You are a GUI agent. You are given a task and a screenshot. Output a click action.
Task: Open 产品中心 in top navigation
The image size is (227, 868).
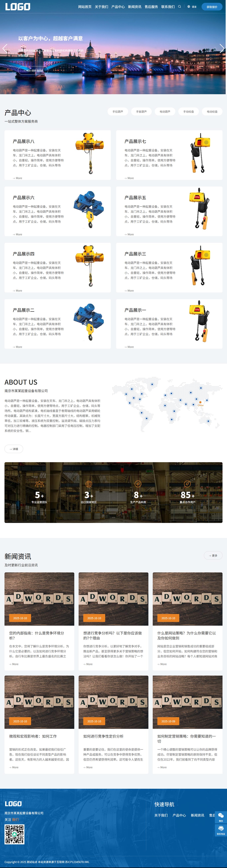tap(118, 7)
